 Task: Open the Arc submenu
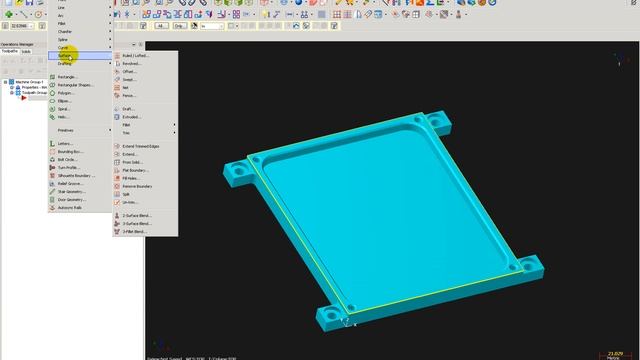point(80,16)
